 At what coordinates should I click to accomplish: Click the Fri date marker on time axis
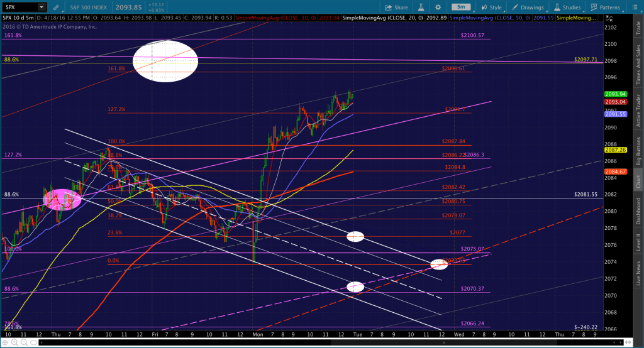[x=155, y=334]
